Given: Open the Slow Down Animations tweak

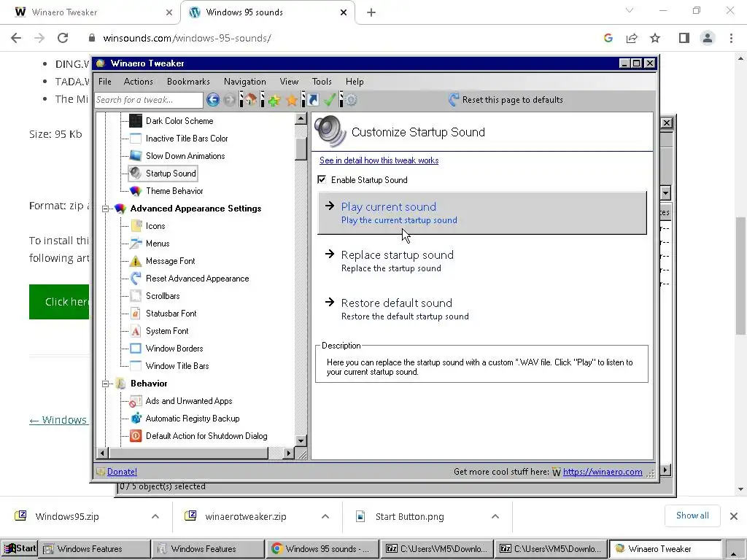Looking at the screenshot, I should 185,156.
